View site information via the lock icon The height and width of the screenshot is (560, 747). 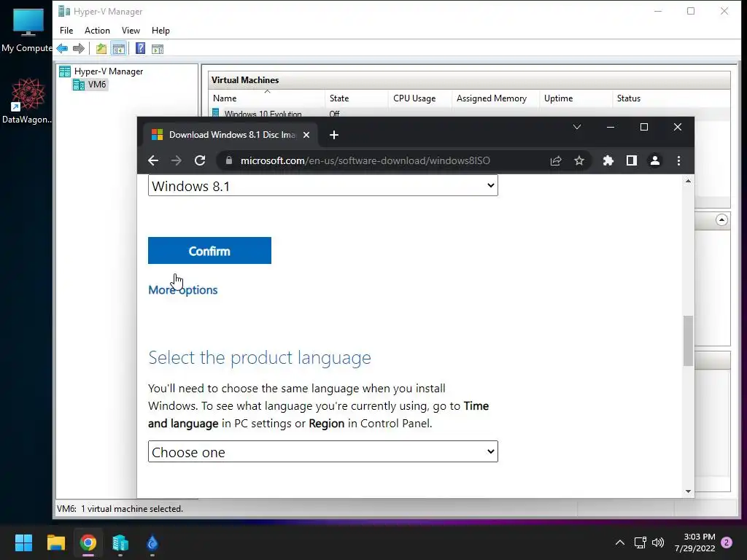point(228,160)
